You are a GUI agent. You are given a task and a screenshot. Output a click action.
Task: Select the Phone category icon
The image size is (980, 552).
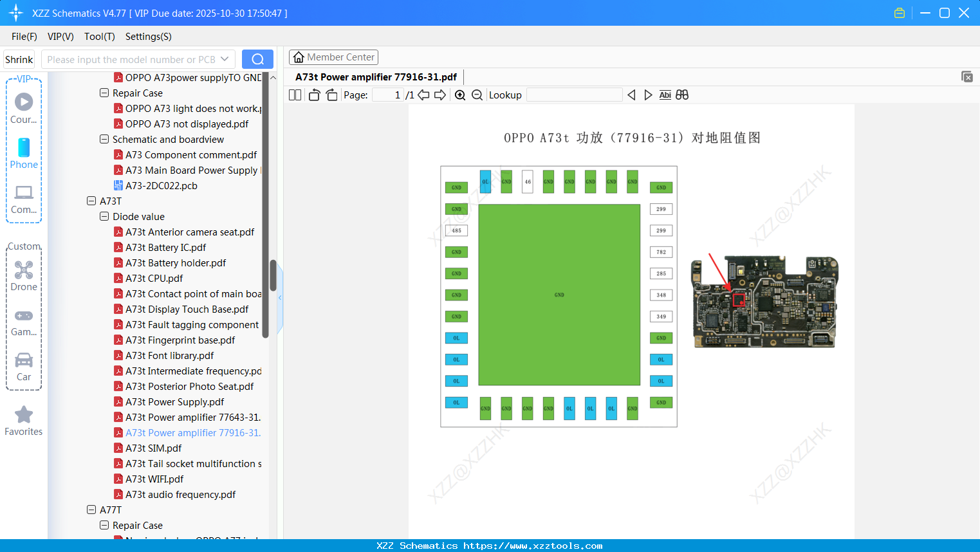24,147
